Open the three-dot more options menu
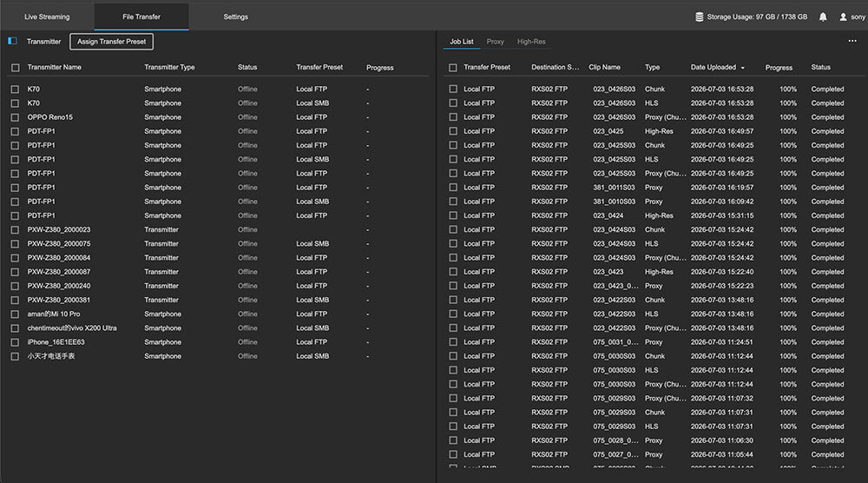Image resolution: width=868 pixels, height=483 pixels. [x=852, y=41]
